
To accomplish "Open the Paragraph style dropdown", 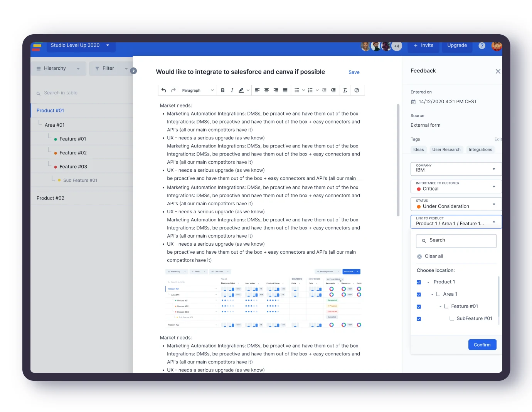I will click(198, 90).
